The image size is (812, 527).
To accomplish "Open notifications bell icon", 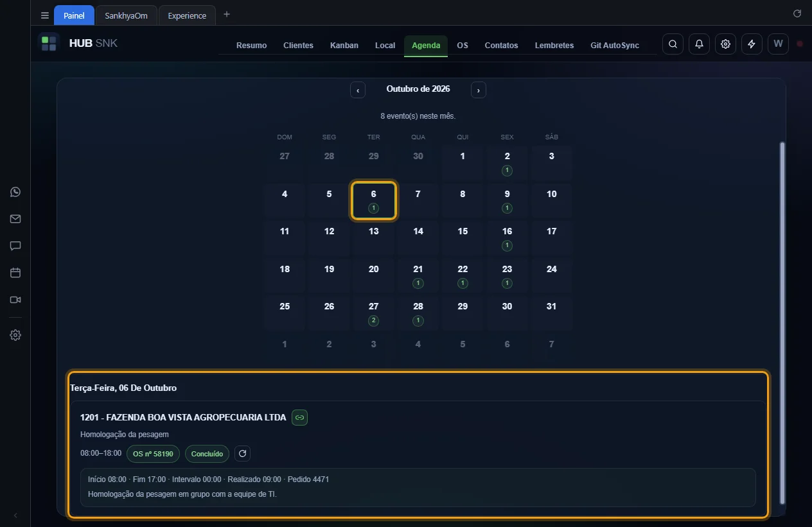I will (x=699, y=44).
